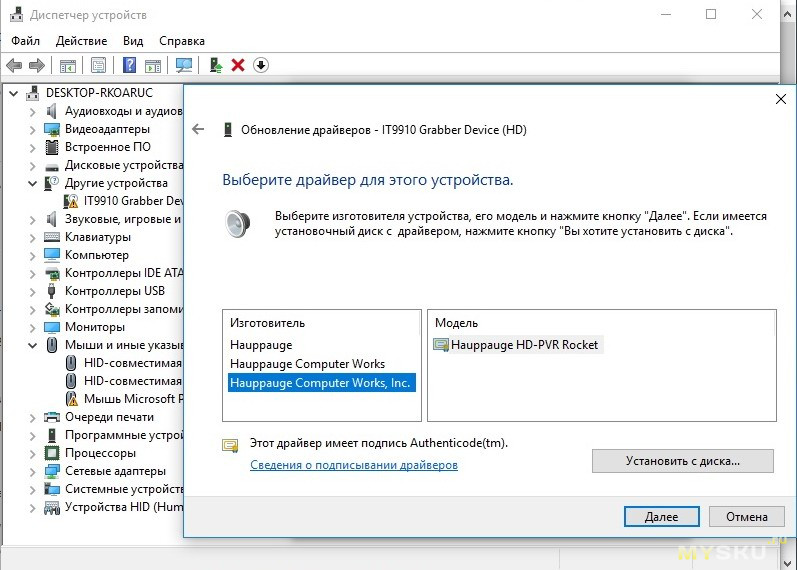Screen dimensions: 797x570
Task: Click the Встроенное ПО chip icon
Action: click(x=52, y=147)
